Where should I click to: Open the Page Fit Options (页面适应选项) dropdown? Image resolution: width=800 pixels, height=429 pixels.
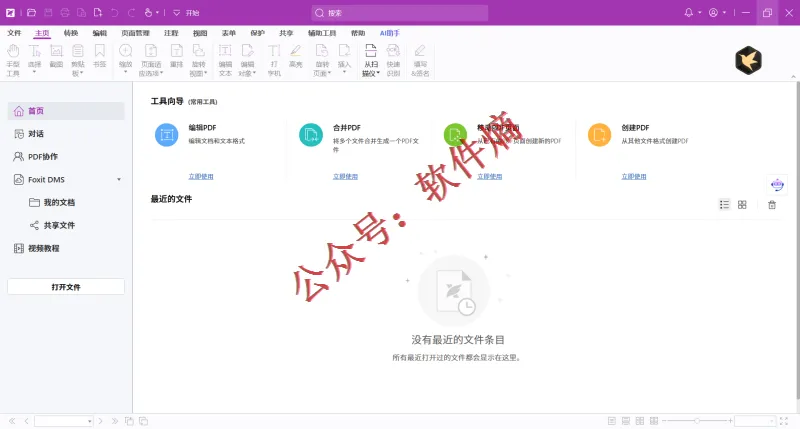161,73
